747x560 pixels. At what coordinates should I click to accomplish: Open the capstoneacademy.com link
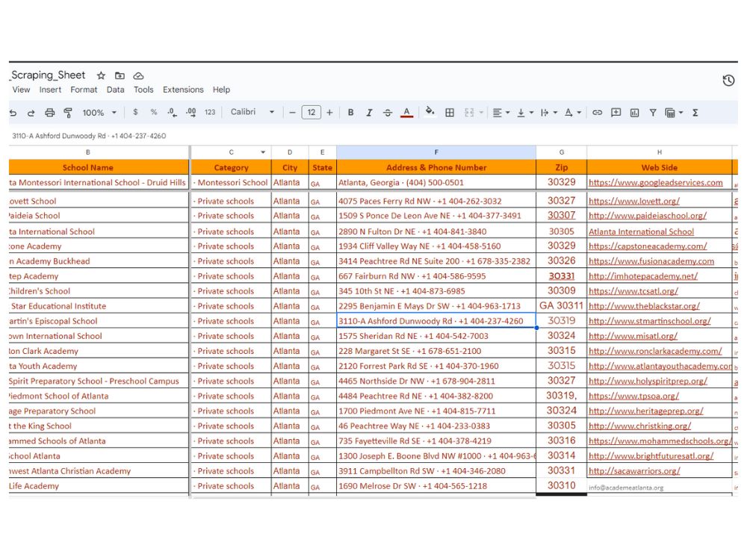tap(648, 246)
